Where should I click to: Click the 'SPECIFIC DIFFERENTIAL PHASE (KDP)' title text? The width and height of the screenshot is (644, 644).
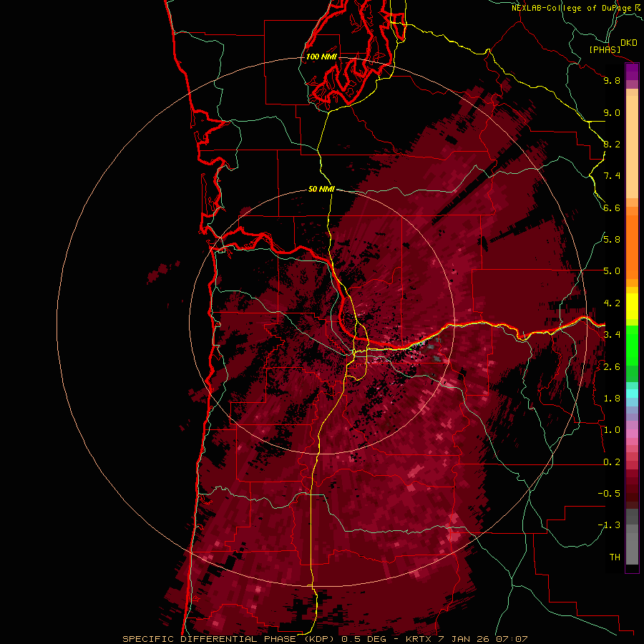pos(228,639)
